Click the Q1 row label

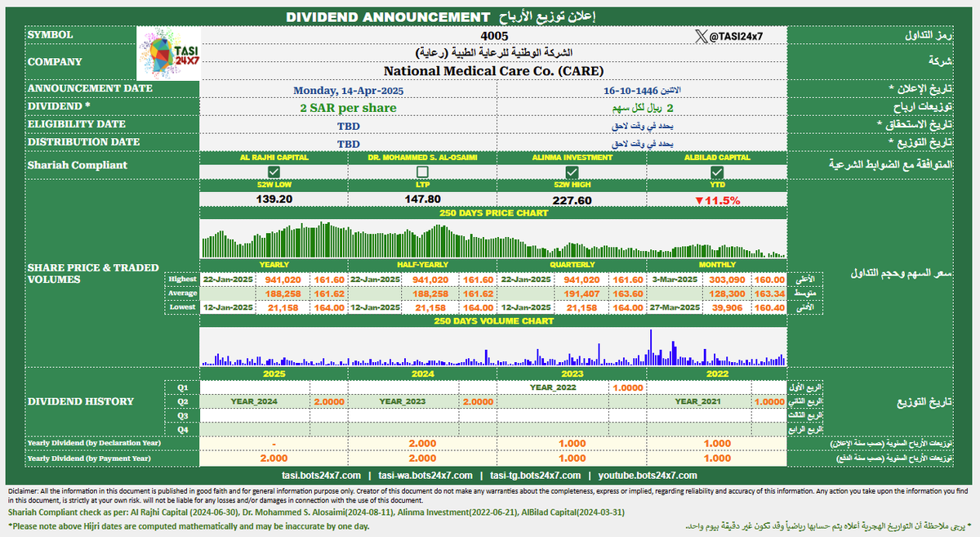tap(182, 387)
